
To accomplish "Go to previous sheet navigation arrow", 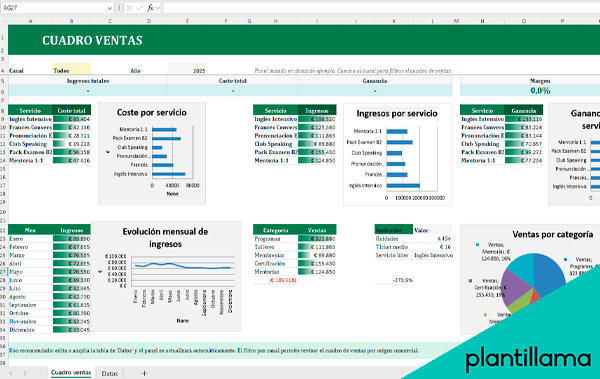I will click(11, 373).
